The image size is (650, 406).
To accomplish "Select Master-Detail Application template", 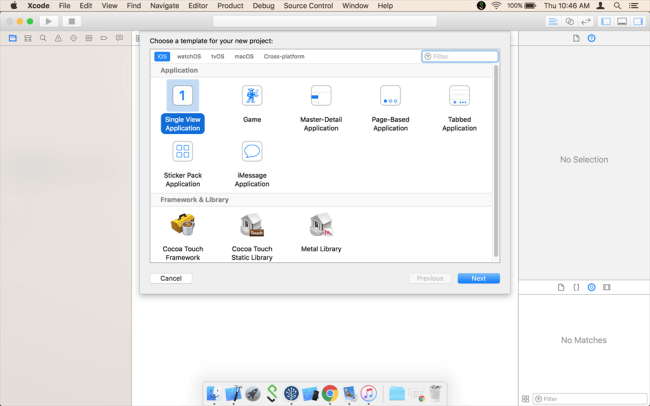I will coord(321,108).
